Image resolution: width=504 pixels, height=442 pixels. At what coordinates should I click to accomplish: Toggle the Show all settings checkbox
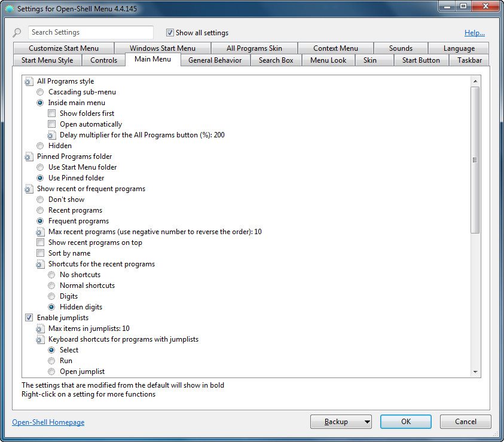[x=170, y=33]
